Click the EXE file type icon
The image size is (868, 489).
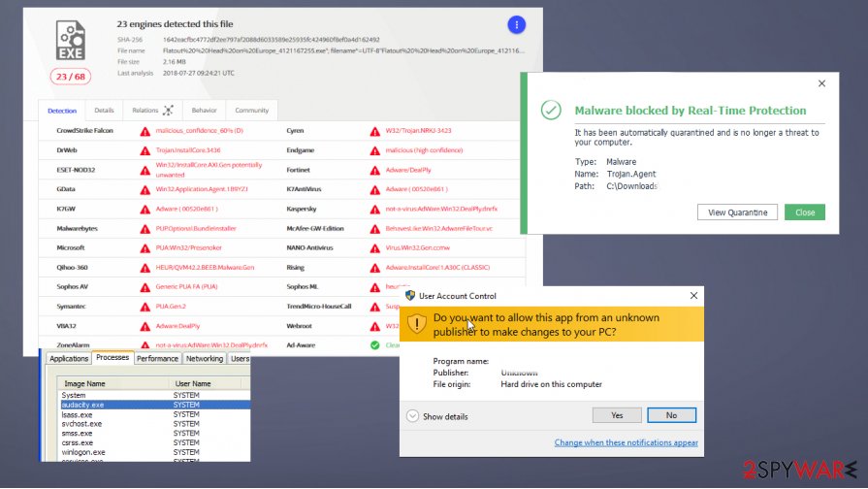pyautogui.click(x=70, y=41)
